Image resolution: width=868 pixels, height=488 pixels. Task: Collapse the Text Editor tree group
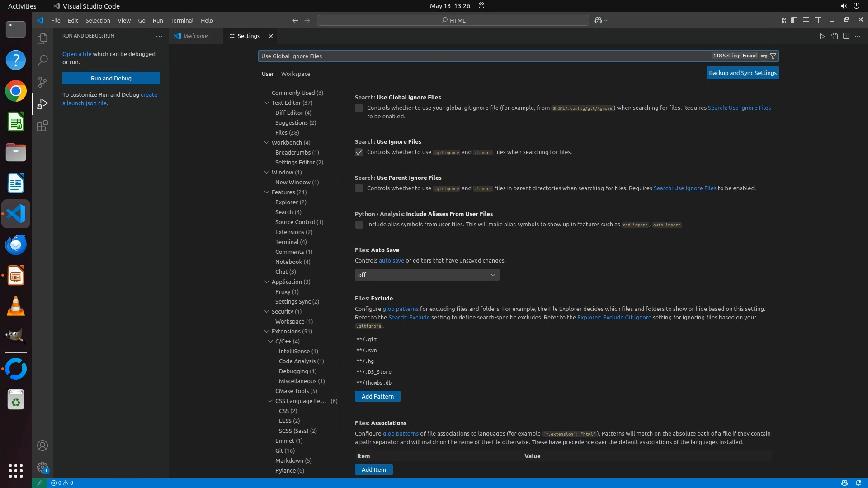pos(267,103)
